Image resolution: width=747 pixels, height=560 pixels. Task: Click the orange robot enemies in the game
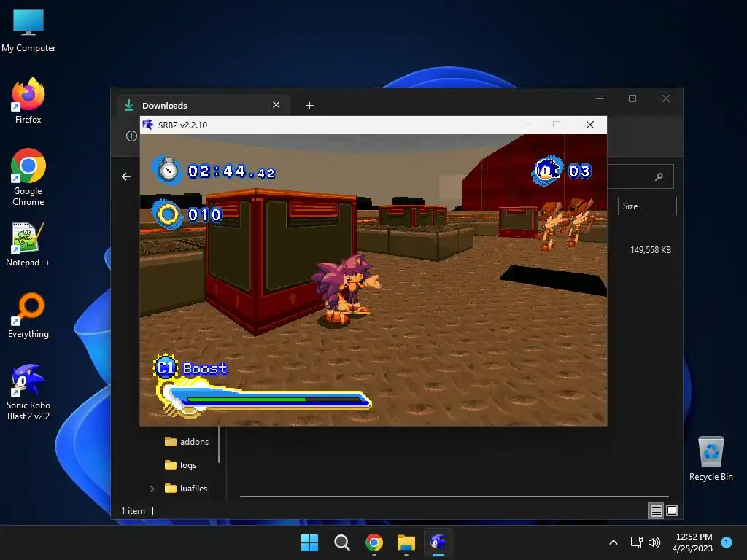click(565, 223)
